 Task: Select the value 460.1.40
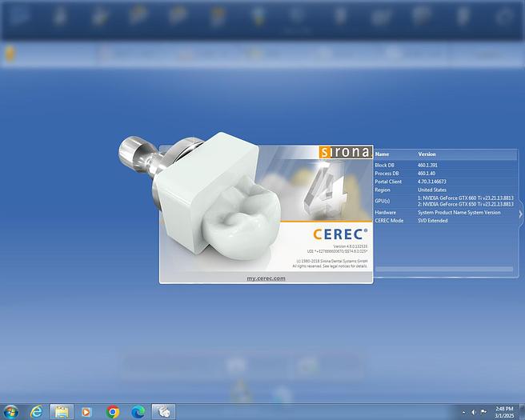coord(427,174)
